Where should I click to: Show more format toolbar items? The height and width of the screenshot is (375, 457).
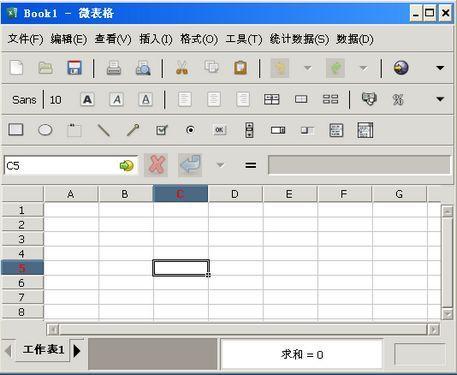440,99
